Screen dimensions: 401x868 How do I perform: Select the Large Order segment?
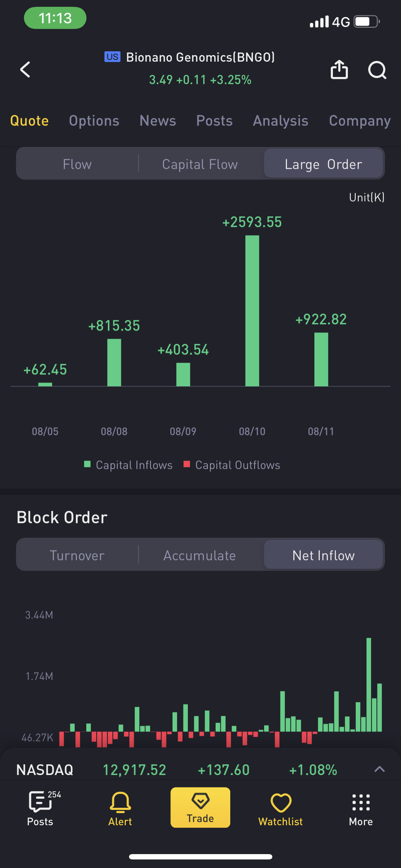(323, 164)
